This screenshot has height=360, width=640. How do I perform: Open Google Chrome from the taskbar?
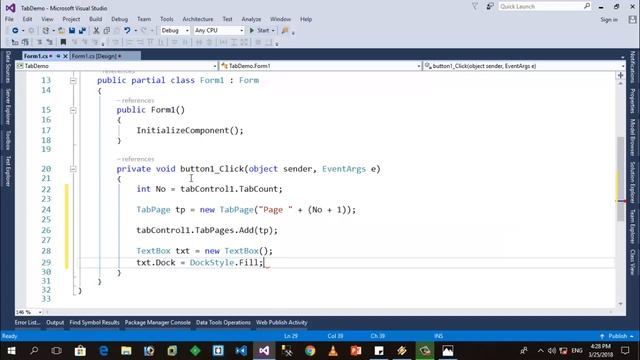pyautogui.click(x=310, y=351)
